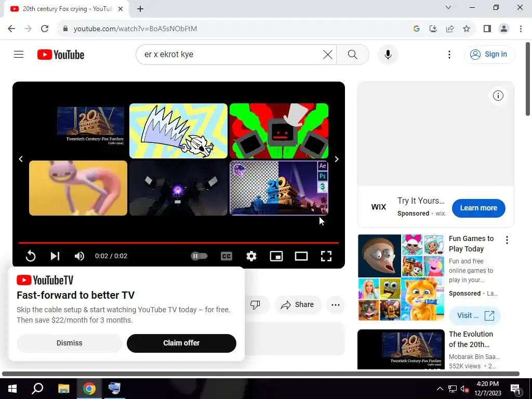532x399 pixels.
Task: Bookmark this page with star
Action: (467, 29)
